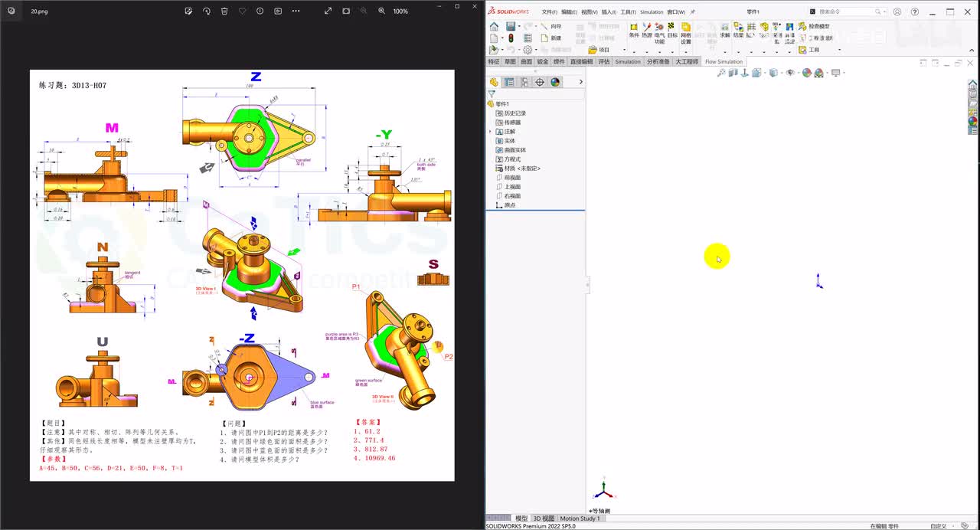Click the 100% zoom level in Photos
Viewport: 980px width, 530px height.
pos(400,11)
